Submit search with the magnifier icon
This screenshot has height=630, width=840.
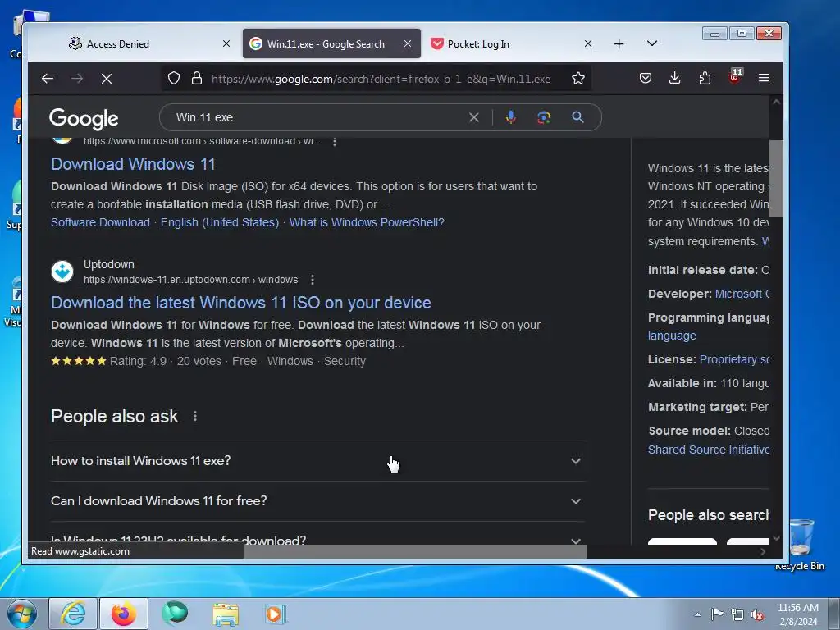point(577,117)
